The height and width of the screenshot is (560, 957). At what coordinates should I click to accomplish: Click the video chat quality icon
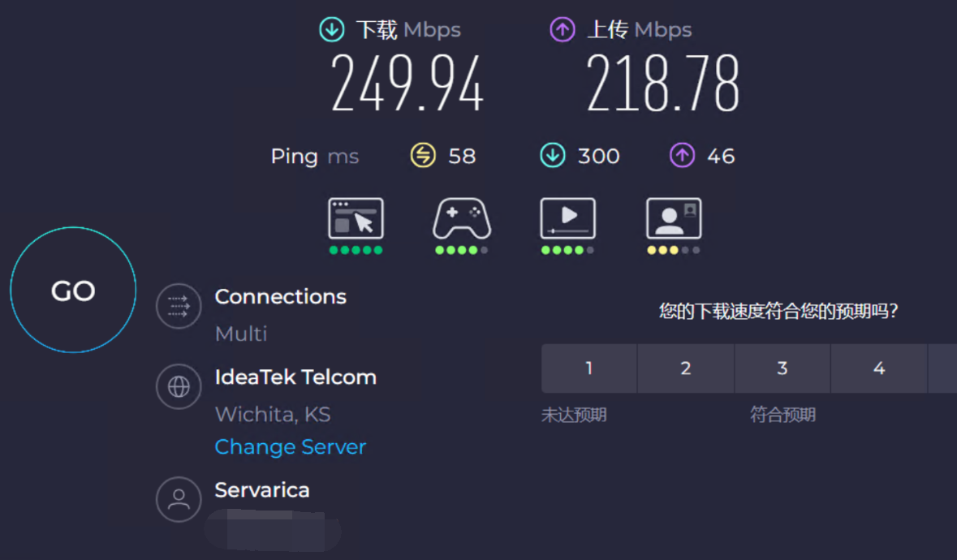coord(674,218)
